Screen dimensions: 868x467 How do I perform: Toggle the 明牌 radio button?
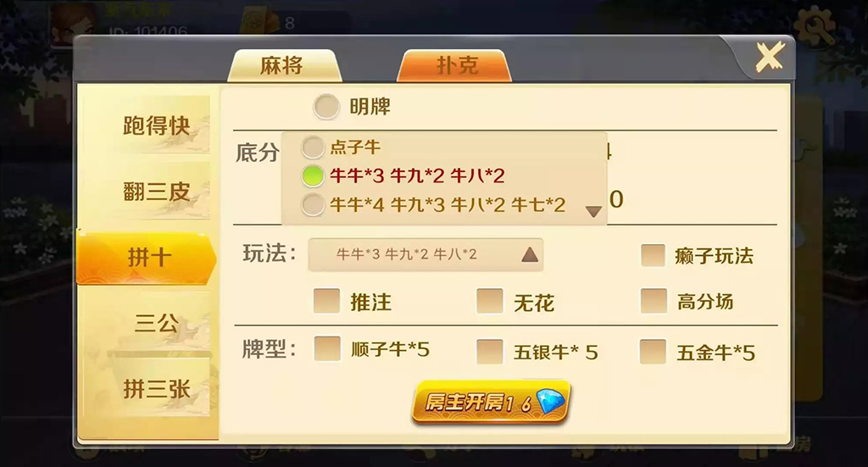[x=326, y=106]
